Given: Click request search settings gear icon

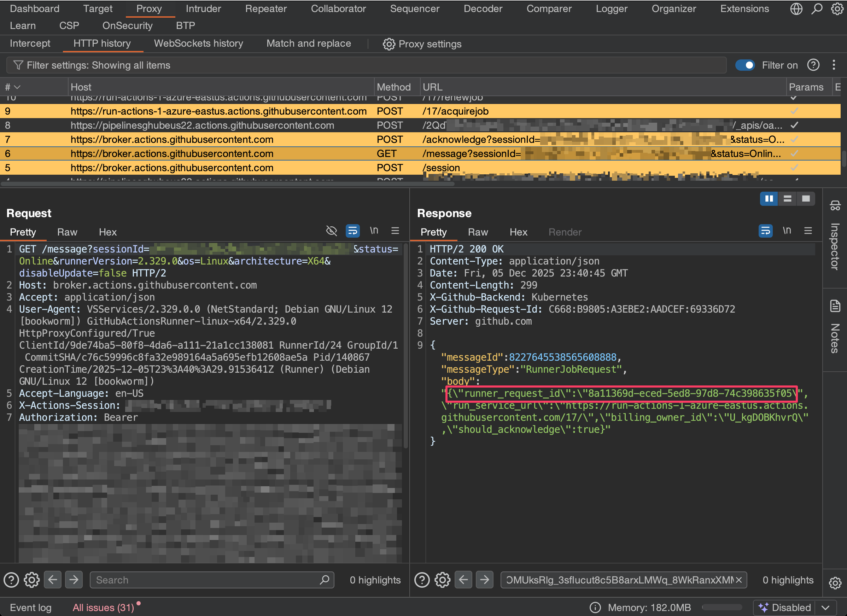Looking at the screenshot, I should click(x=31, y=580).
